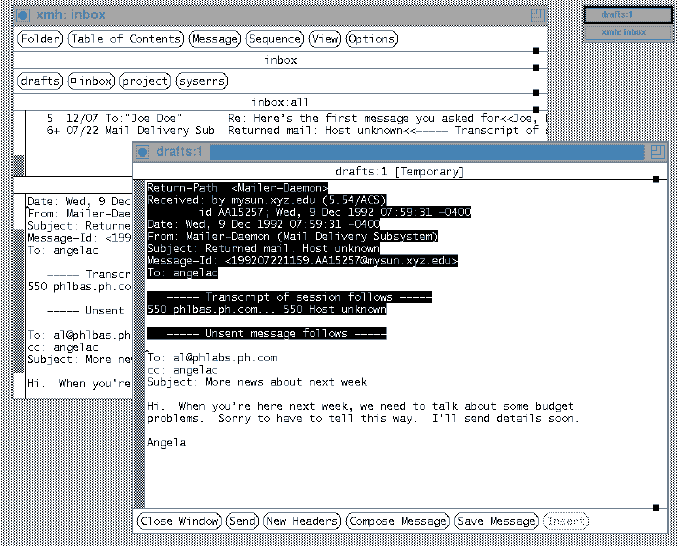Select the xmh: inbox icon in the icon box
This screenshot has width=678, height=546.
[x=628, y=32]
